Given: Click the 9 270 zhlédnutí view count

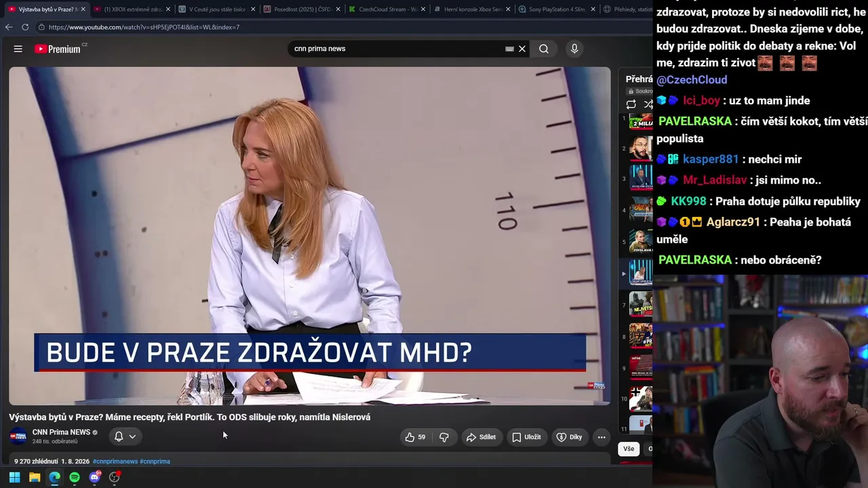Looking at the screenshot, I should coord(36,462).
